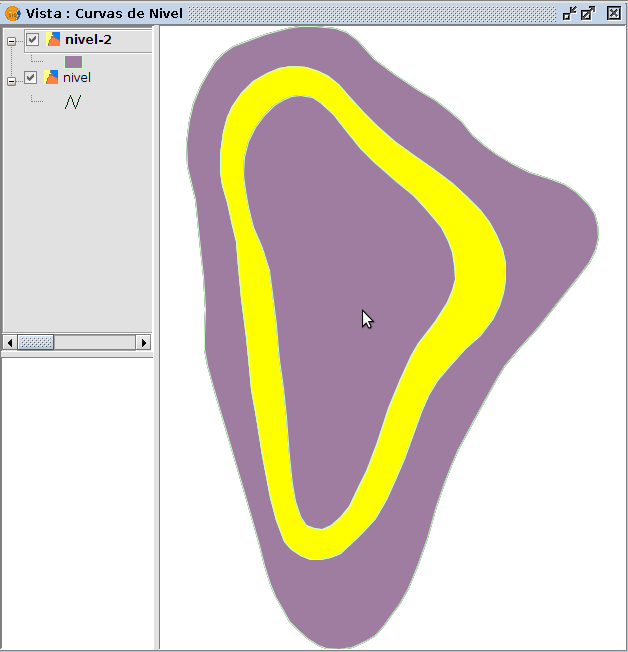
Task: Maximize the Curvas de Nivel view window
Action: coord(588,13)
